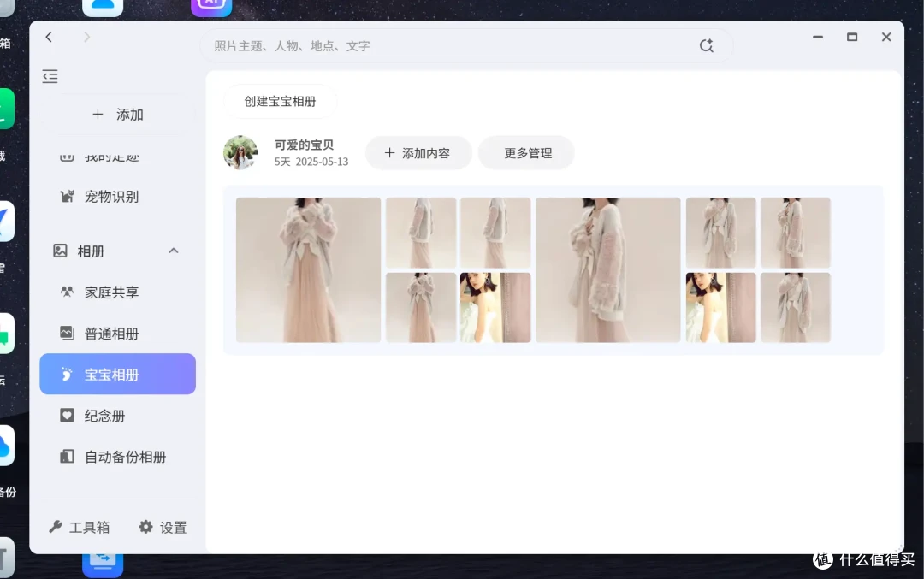Click the AI search icon in search bar

[x=706, y=45]
